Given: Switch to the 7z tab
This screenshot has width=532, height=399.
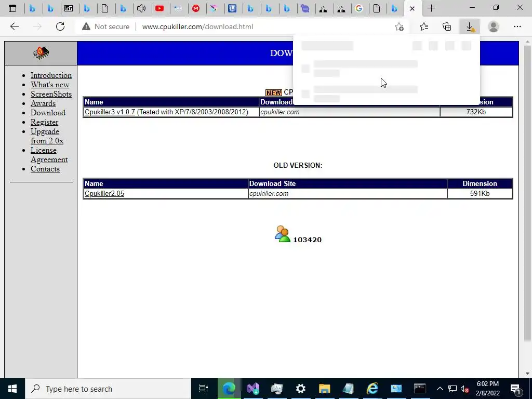Looking at the screenshot, I should [x=69, y=8].
